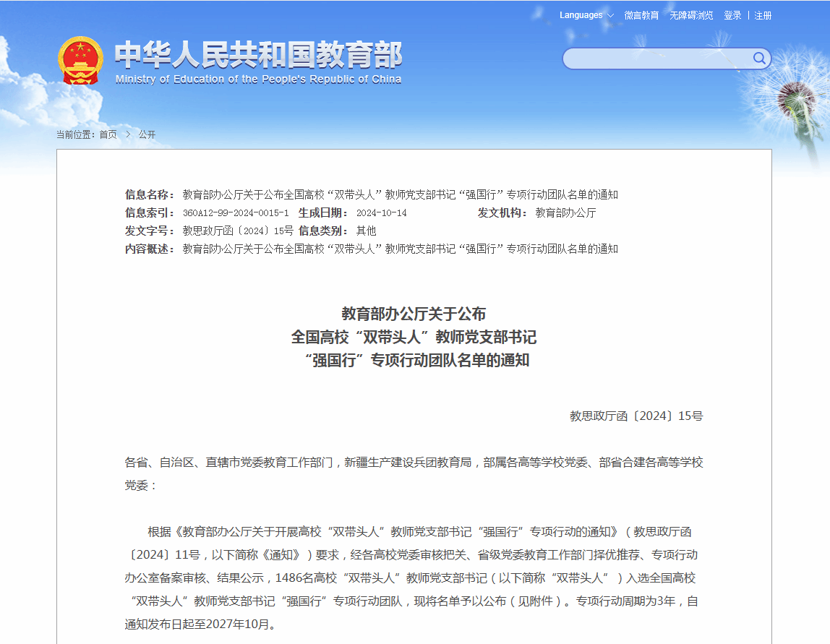830x644 pixels.
Task: Open 无障碍浏览 accessibility mode
Action: 691,15
